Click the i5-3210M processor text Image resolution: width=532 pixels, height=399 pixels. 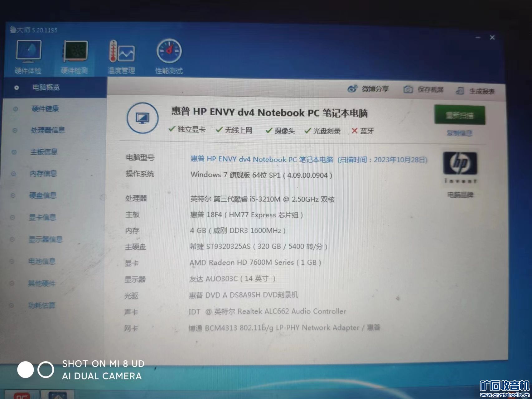pos(262,199)
